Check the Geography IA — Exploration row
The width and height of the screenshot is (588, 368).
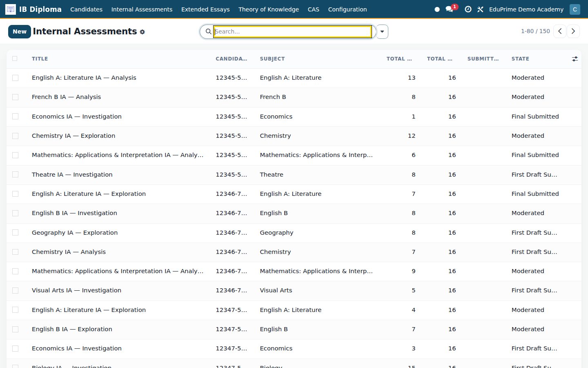(x=15, y=233)
